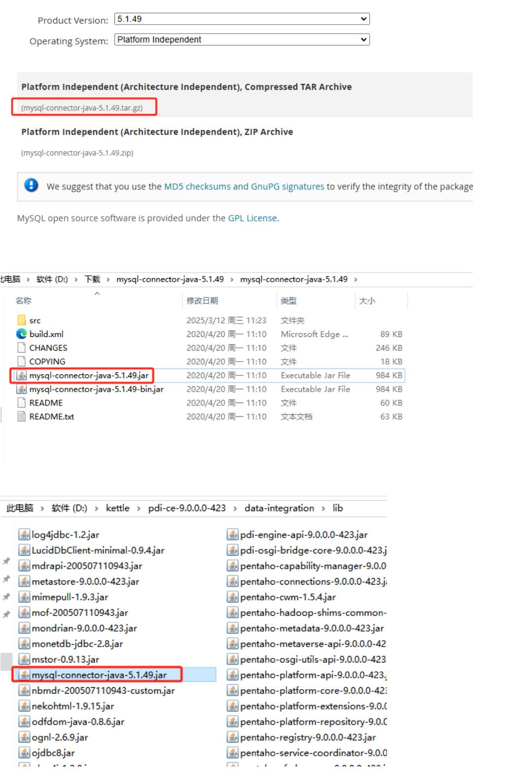Click the pin icon beside mof-200507110943 row
532x774 pixels.
[6, 614]
